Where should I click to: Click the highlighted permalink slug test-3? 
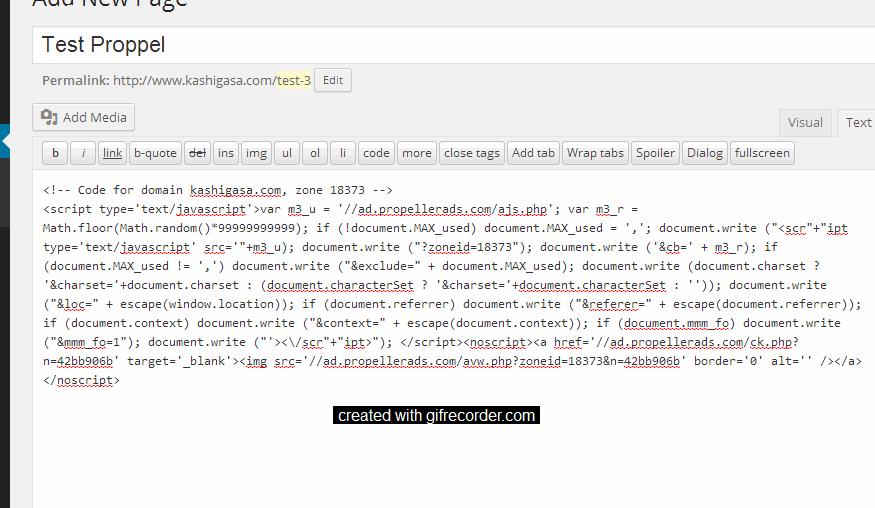coord(294,80)
